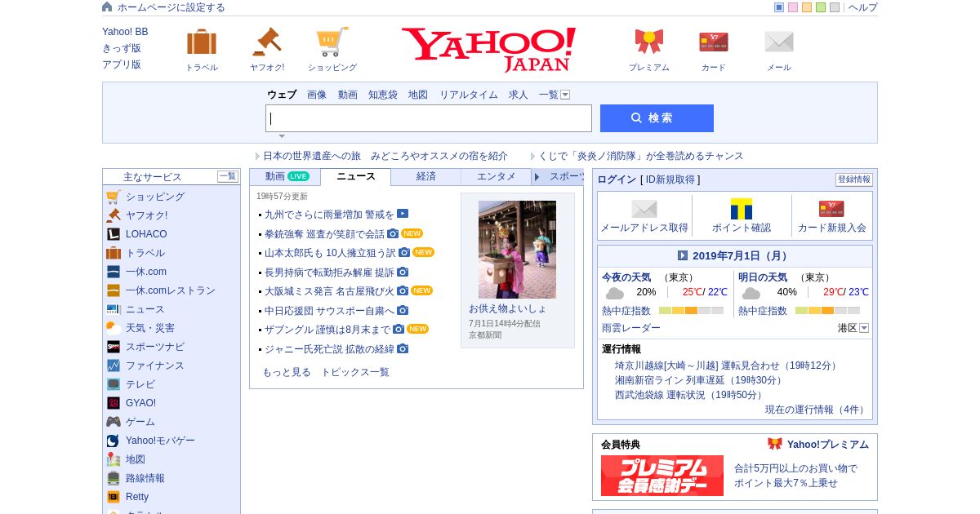Open ゲーム in services sidebar
The height and width of the screenshot is (514, 980).
click(140, 422)
